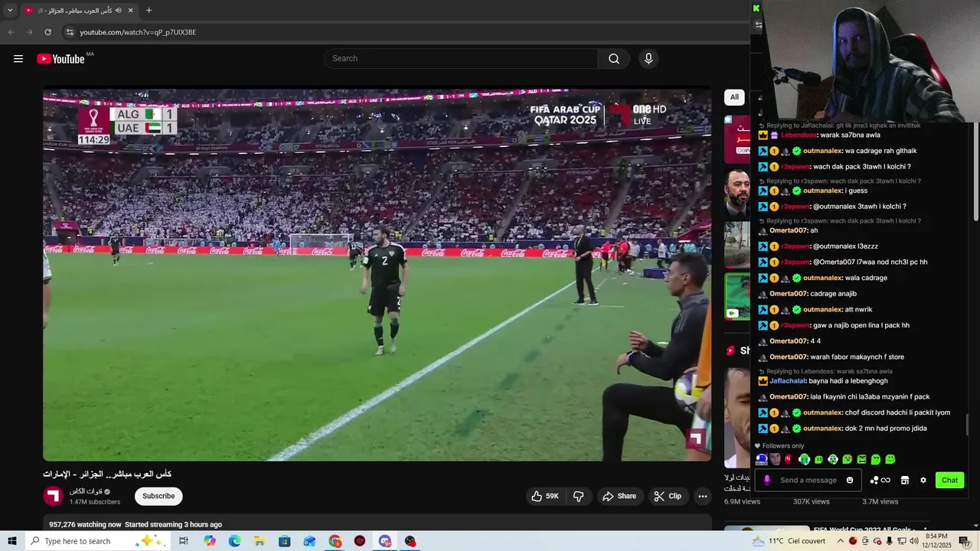Screen dimensions: 980x551
Task: Go forward in browser history
Action: (29, 32)
